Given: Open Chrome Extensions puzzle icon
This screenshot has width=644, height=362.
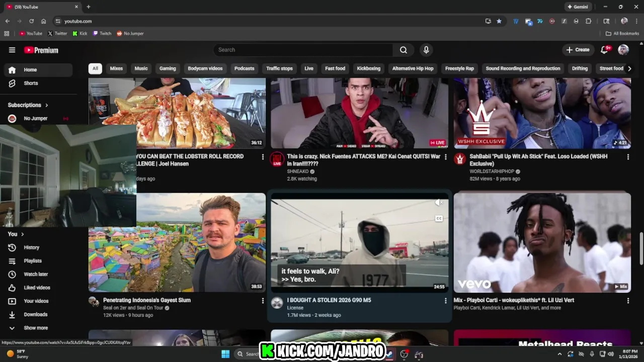Looking at the screenshot, I should pyautogui.click(x=588, y=21).
